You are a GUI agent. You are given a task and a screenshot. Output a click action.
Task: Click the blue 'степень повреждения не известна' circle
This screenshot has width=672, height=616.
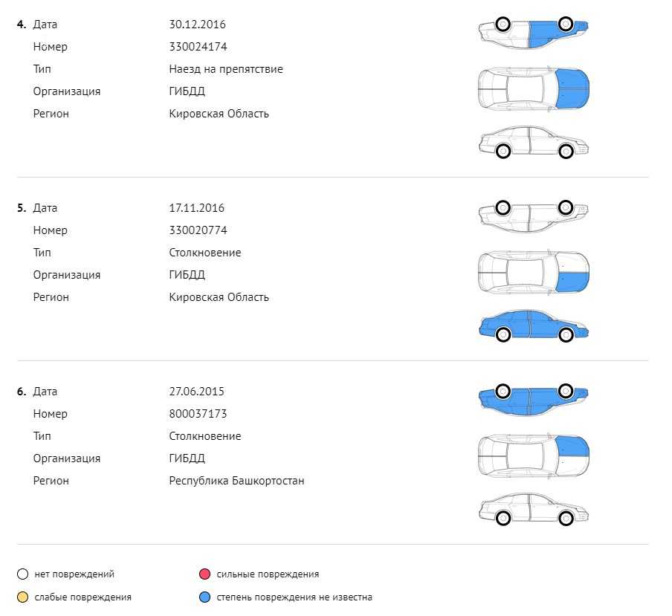(205, 597)
